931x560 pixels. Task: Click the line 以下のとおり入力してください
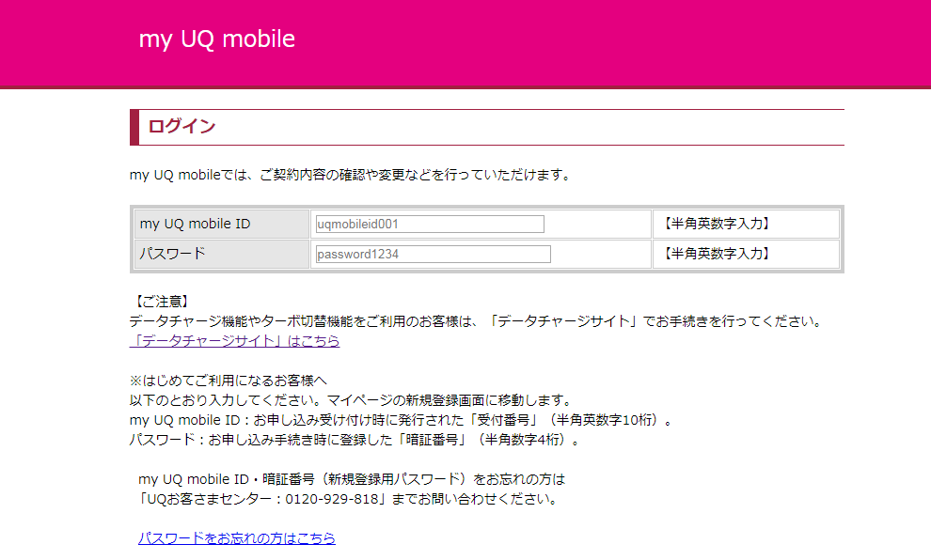351,400
